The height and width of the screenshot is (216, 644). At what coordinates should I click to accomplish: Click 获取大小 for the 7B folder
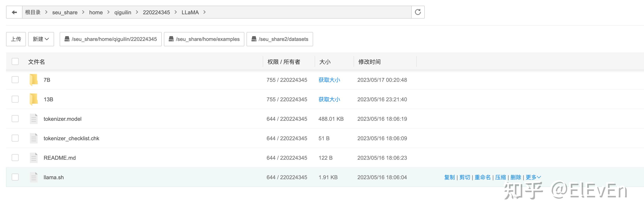pos(329,80)
